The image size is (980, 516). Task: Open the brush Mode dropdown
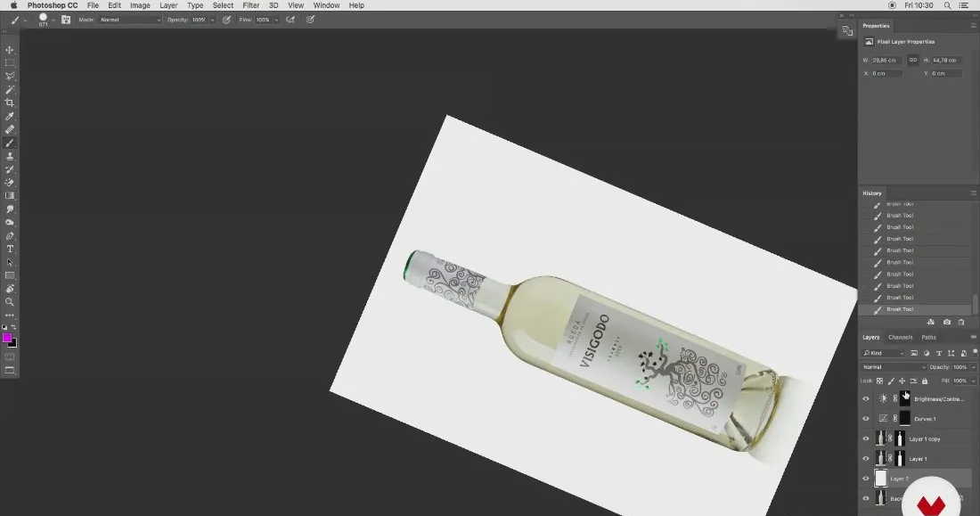click(129, 20)
